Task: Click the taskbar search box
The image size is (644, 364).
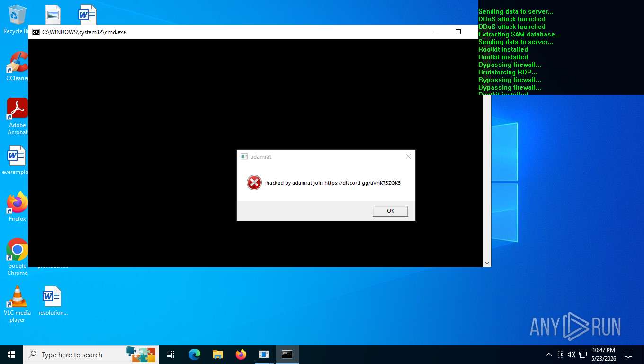Action: point(90,355)
